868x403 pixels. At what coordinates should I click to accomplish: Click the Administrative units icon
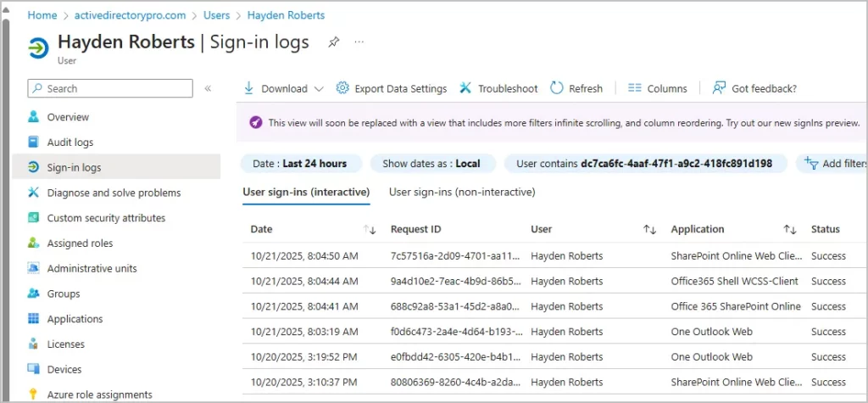click(x=34, y=268)
